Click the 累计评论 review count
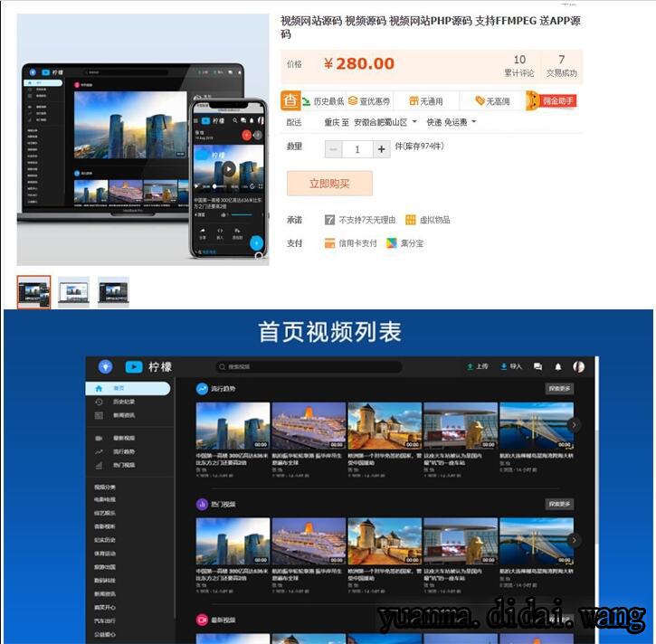 tap(519, 66)
